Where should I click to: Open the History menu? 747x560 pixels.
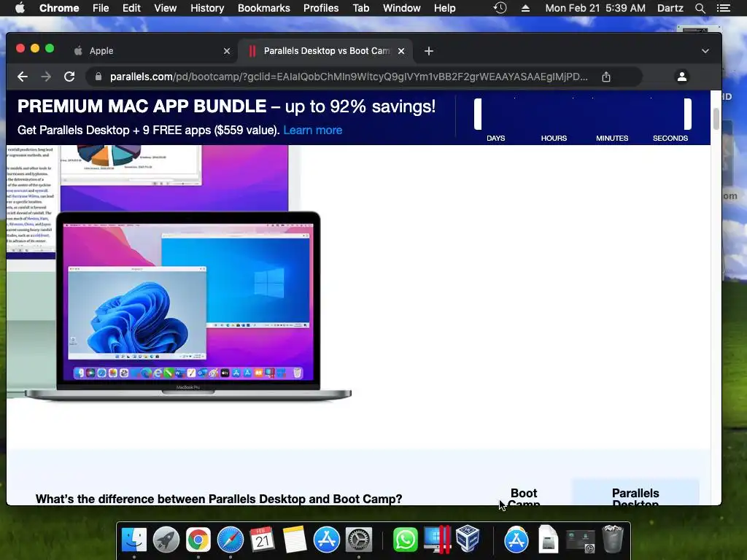pos(206,8)
